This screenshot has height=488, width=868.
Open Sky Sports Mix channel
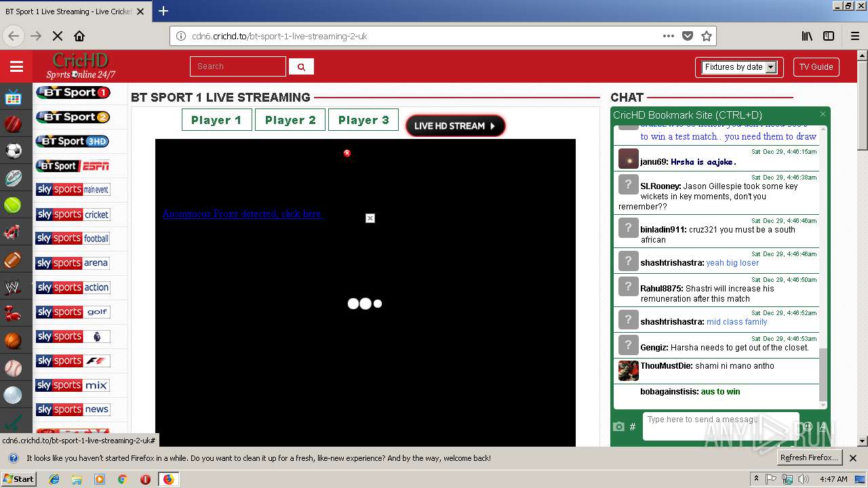point(73,385)
